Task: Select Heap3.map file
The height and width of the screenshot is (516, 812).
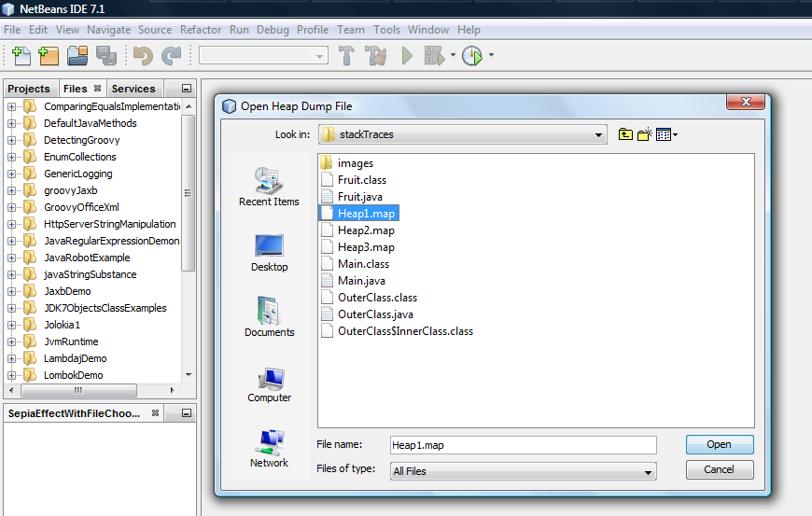Action: [357, 247]
